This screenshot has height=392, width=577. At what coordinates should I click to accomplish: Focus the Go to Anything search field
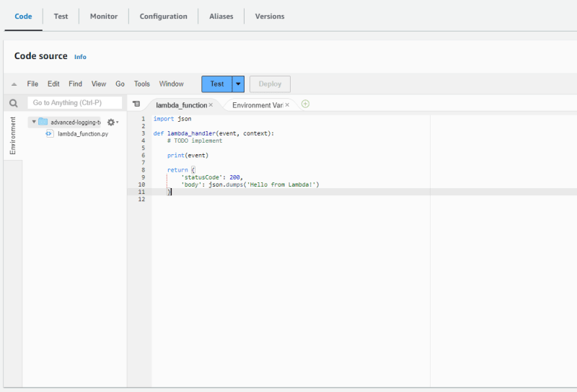pos(75,102)
